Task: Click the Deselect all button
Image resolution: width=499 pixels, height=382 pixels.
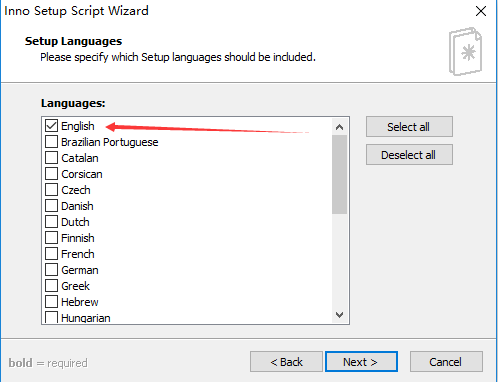Action: [x=409, y=155]
